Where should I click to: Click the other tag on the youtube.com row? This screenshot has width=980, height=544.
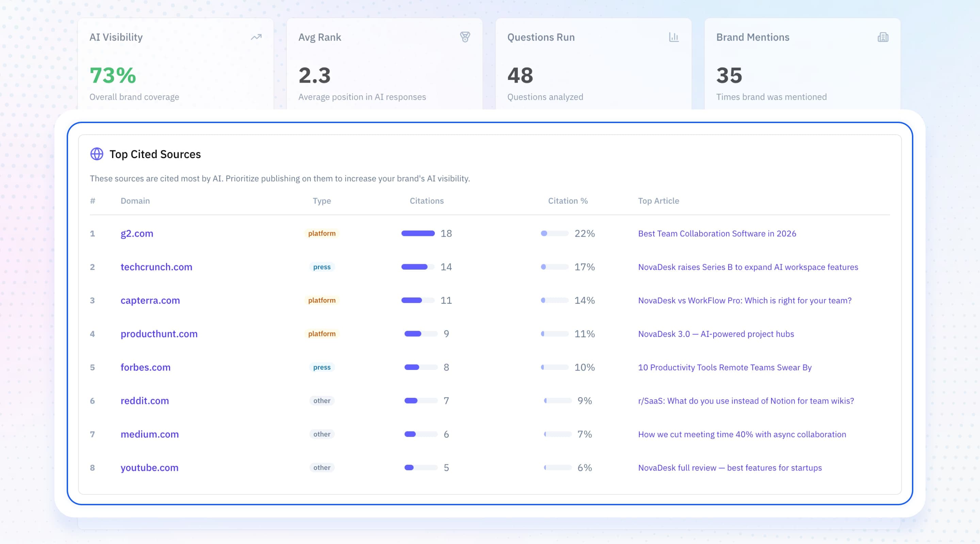[322, 468]
